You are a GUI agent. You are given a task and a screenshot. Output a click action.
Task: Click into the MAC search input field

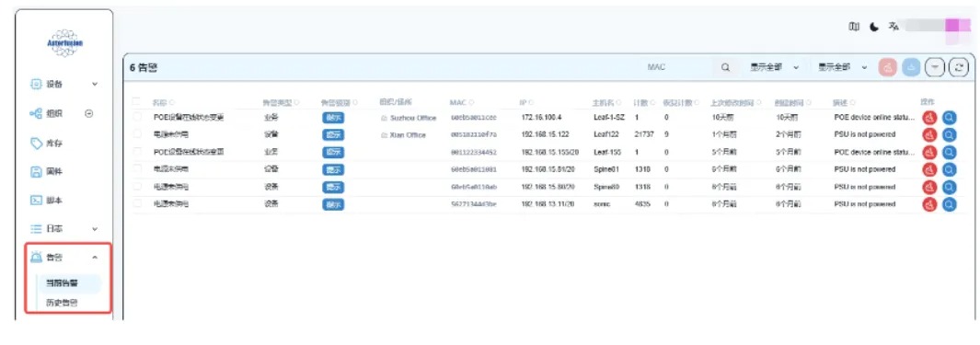pyautogui.click(x=678, y=67)
